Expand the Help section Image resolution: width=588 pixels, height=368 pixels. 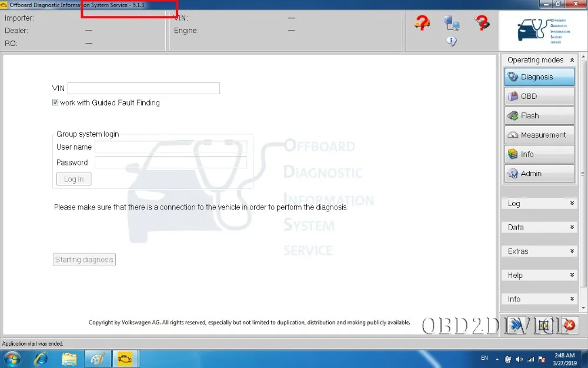[x=540, y=275]
